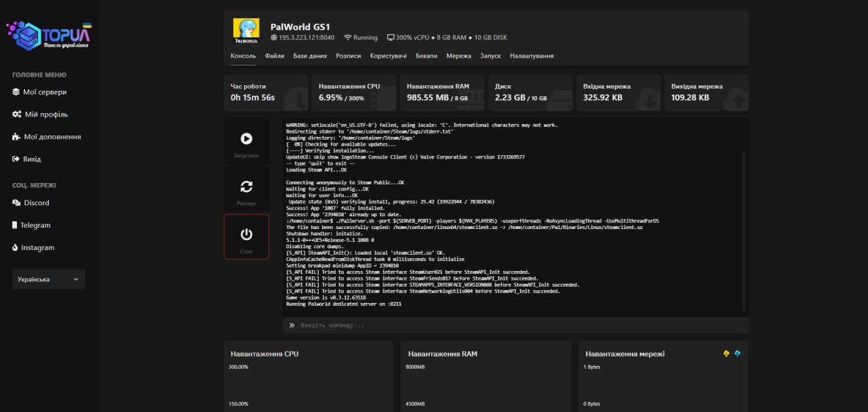Open Мої сервери in the main menu
Viewport: 868px width, 412px height.
coord(45,92)
